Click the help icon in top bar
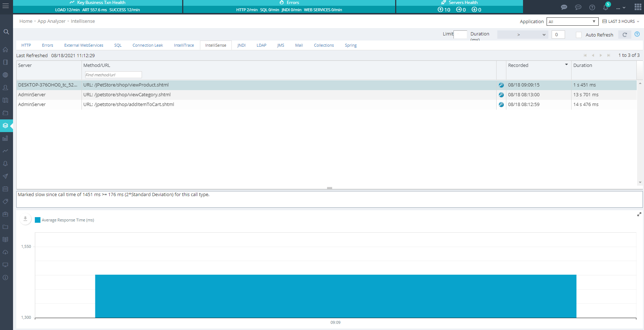The width and height of the screenshot is (644, 330). [592, 7]
